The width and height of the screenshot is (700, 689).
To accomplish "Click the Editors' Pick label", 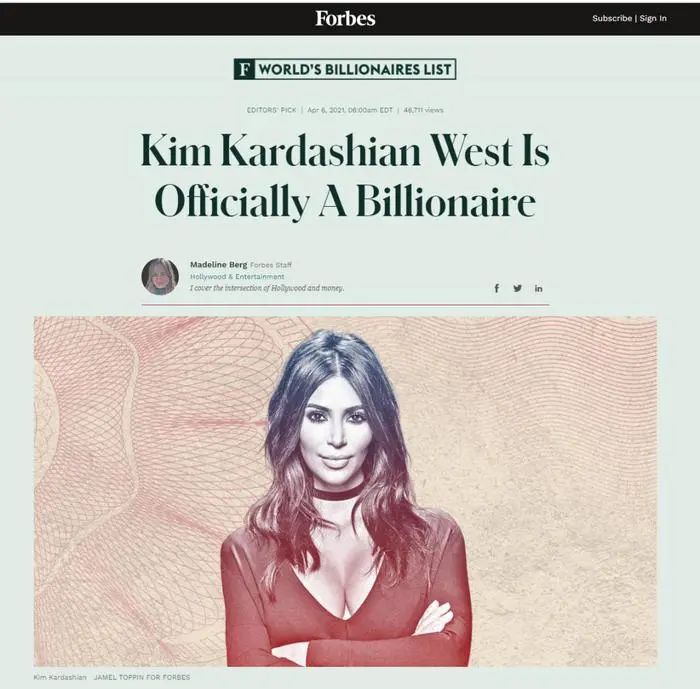I will coord(271,110).
